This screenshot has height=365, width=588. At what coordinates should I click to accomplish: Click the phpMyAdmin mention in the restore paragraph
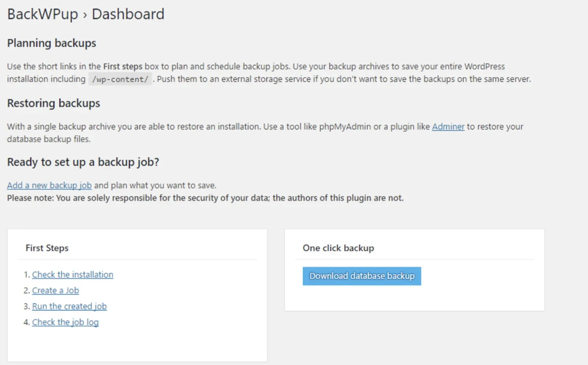tap(345, 127)
